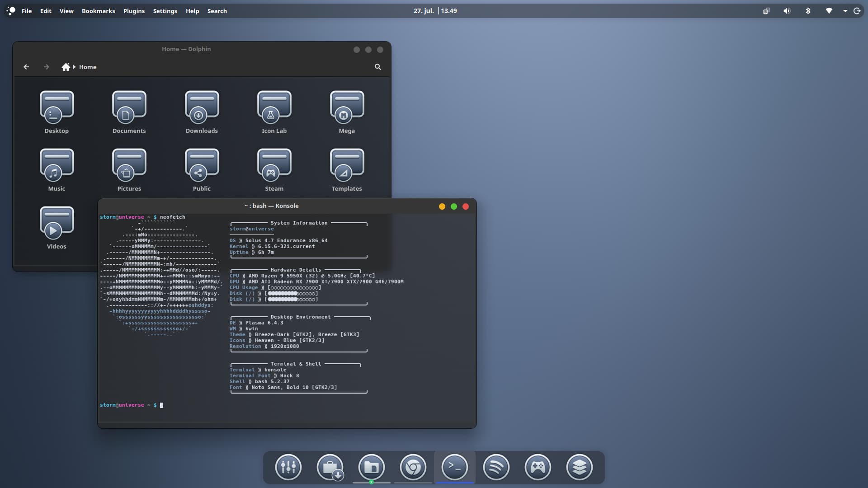Viewport: 868px width, 488px height.
Task: Open the software center dock icon
Action: [x=330, y=467]
